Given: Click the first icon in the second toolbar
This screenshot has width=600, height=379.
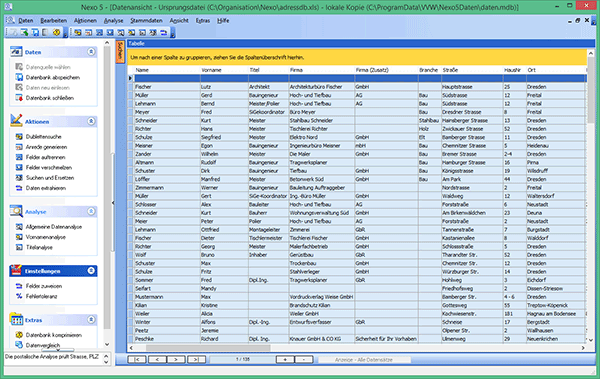Looking at the screenshot, I should (78, 33).
